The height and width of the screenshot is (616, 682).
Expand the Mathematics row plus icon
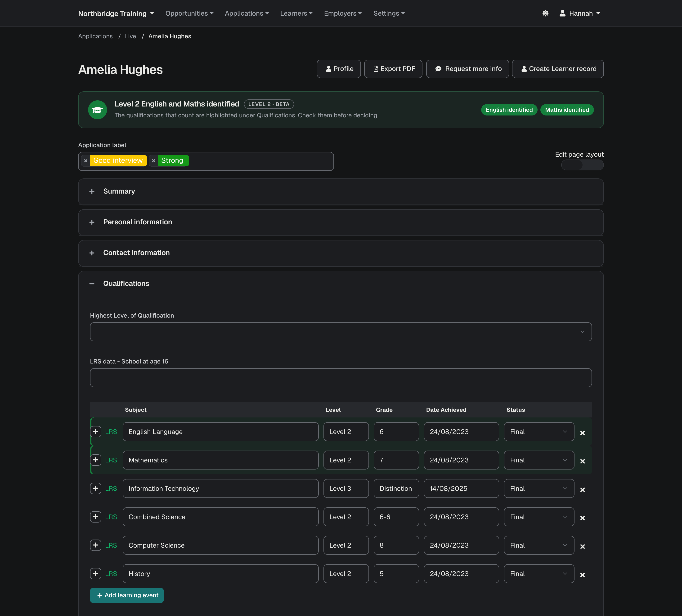(96, 460)
